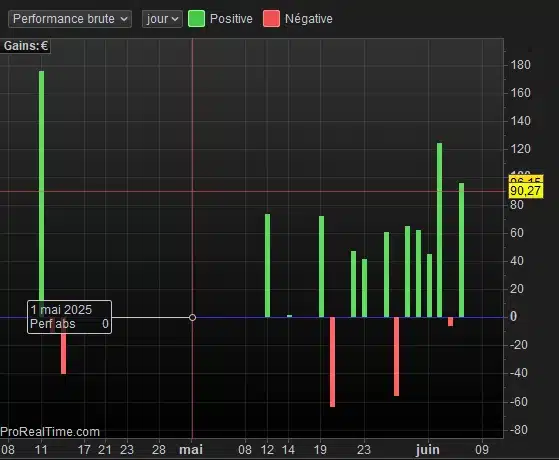559x460 pixels.
Task: Select the green bar at 12 May
Action: 267,265
